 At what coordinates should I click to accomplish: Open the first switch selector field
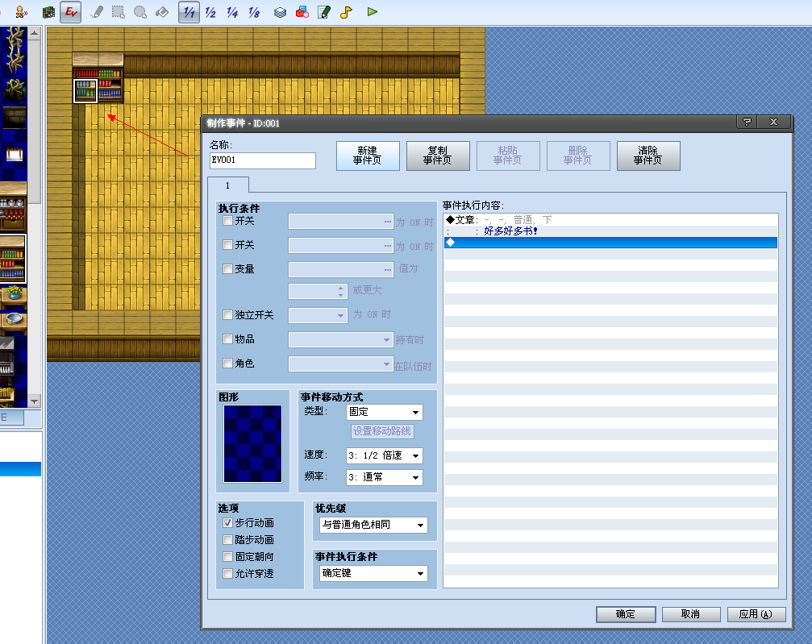click(x=341, y=221)
